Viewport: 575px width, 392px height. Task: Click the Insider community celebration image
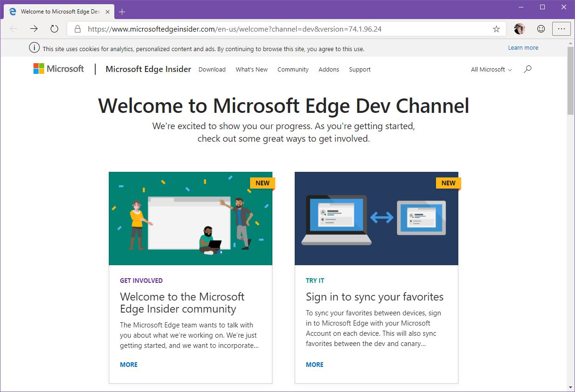(x=191, y=218)
